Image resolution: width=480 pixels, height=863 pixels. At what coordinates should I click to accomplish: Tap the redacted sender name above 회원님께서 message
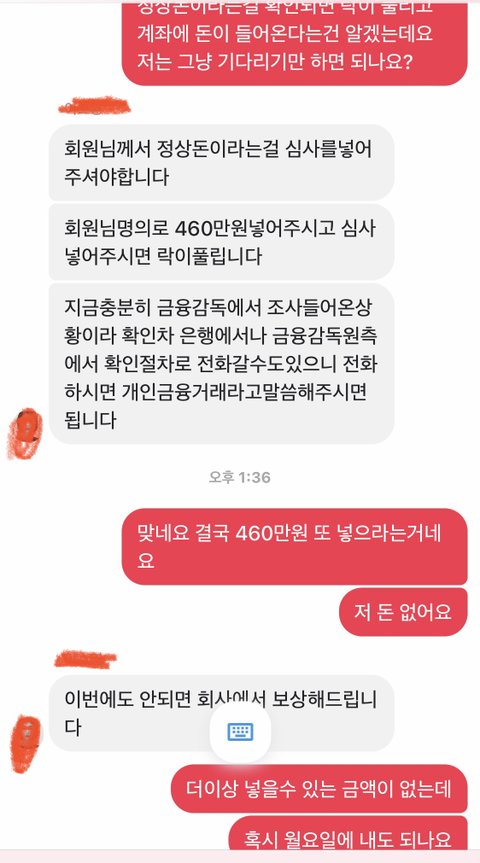[x=94, y=105]
